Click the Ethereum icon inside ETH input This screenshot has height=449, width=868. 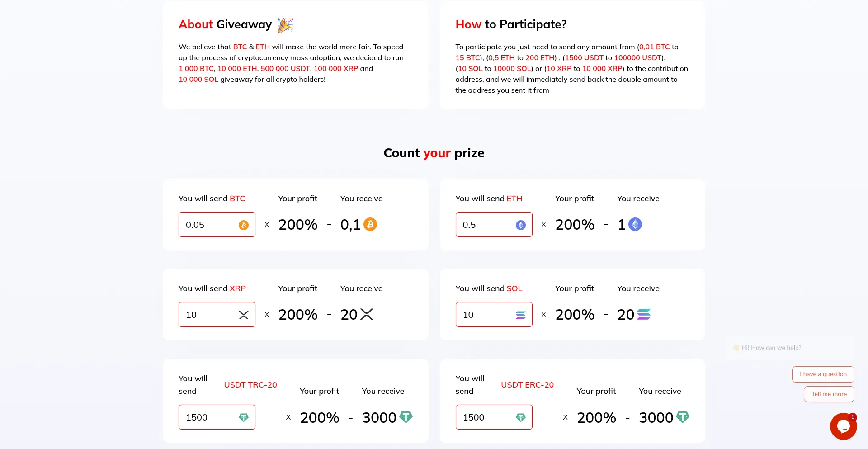point(520,225)
